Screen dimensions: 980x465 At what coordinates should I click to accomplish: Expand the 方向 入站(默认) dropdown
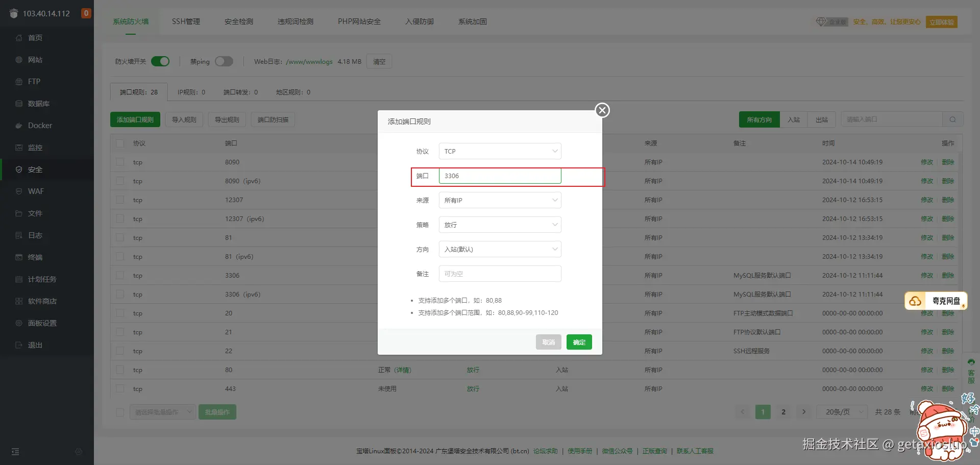[500, 249]
